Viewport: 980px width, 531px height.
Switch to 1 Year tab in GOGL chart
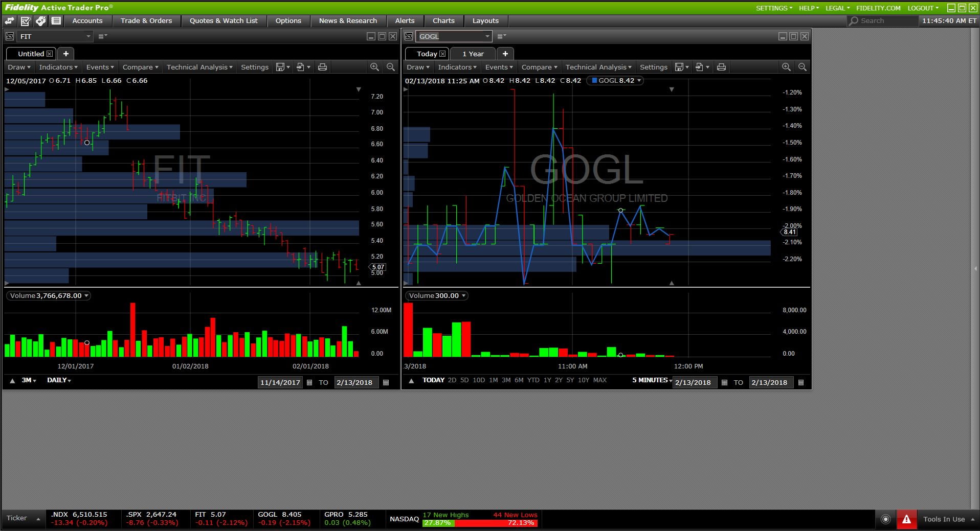(473, 54)
